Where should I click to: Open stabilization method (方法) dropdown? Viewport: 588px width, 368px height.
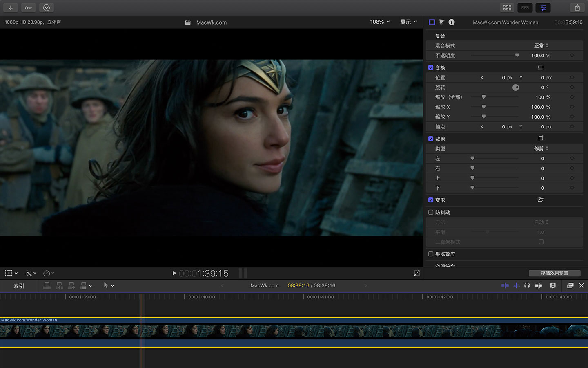[541, 222]
